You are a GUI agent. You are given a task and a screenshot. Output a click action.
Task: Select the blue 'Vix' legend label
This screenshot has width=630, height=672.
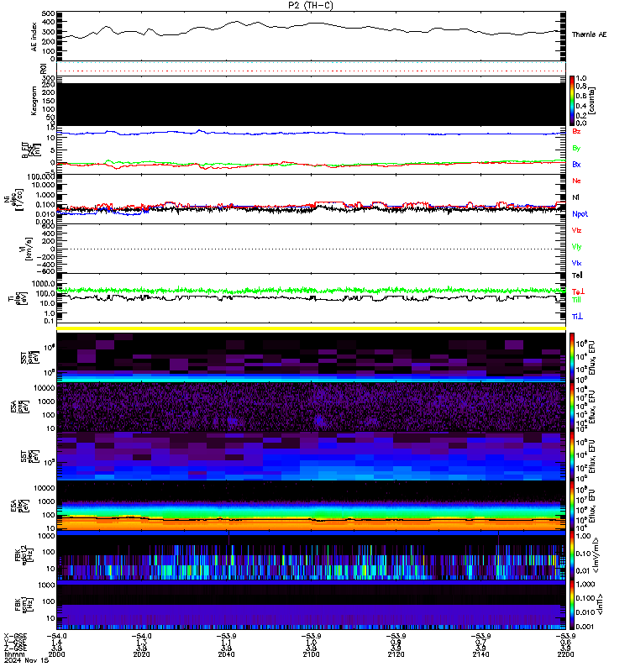[x=576, y=263]
